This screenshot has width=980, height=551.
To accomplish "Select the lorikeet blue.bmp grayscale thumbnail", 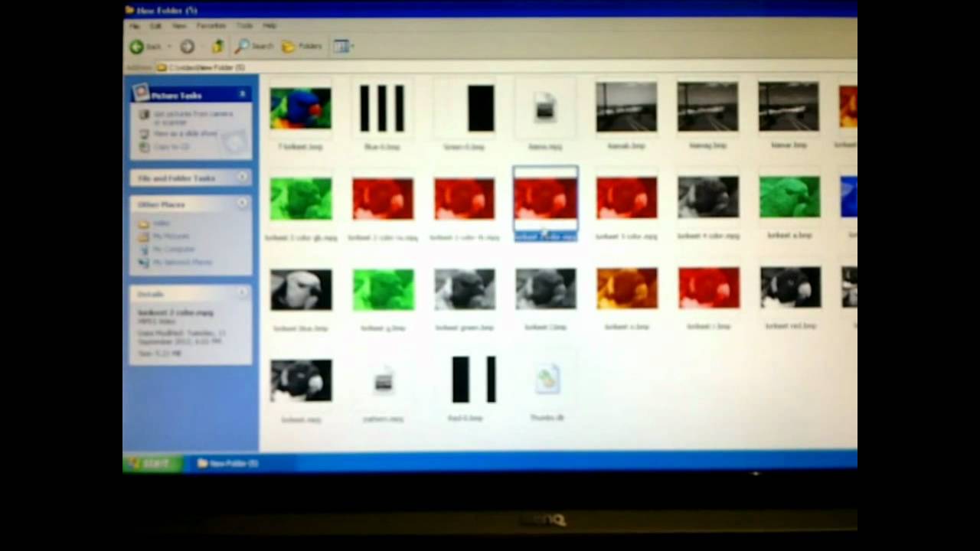I will (x=301, y=290).
